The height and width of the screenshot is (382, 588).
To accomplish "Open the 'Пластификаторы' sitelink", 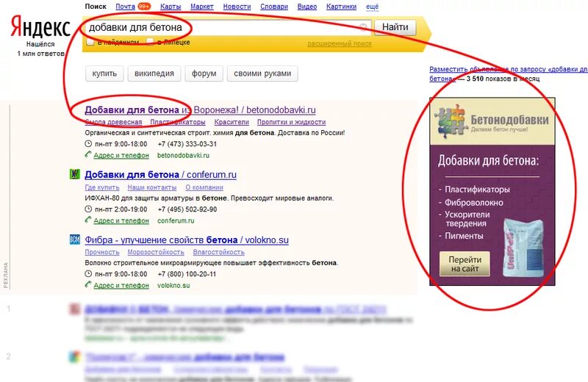I will tap(178, 122).
